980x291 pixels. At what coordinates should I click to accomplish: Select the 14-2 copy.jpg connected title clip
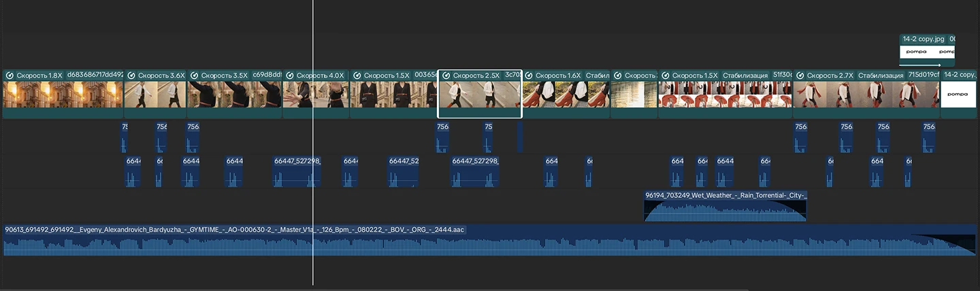tap(928, 52)
